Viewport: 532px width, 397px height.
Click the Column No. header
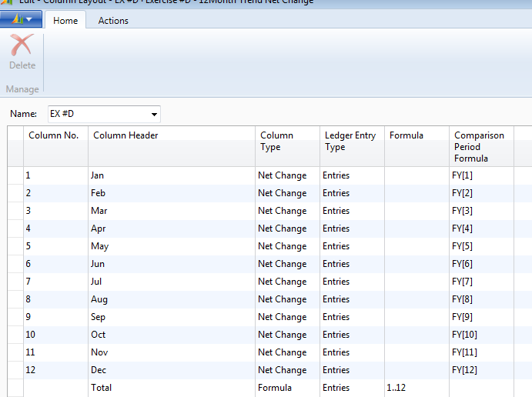53,135
